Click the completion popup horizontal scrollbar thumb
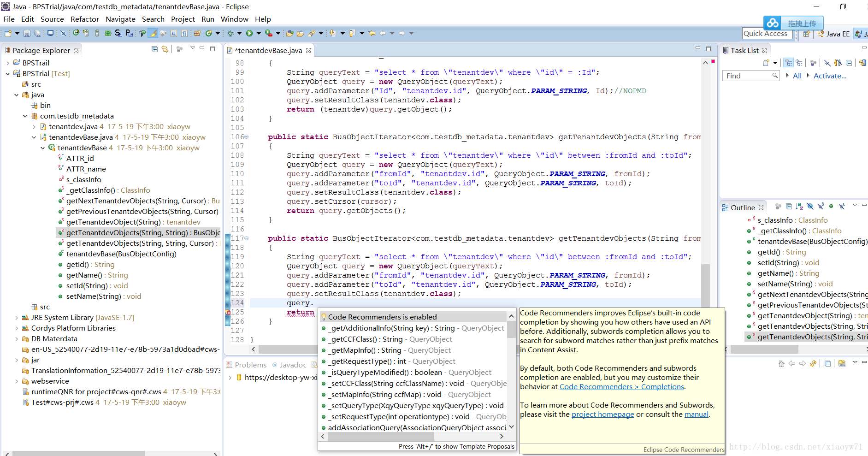This screenshot has height=456, width=868. click(x=381, y=436)
